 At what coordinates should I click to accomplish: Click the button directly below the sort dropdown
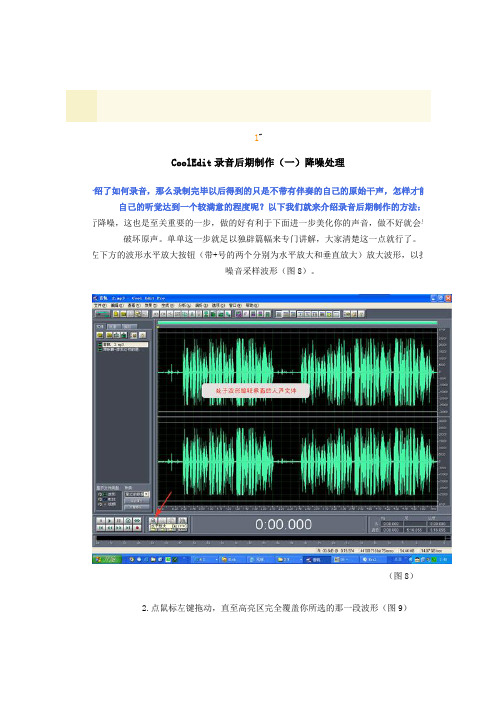click(x=137, y=501)
